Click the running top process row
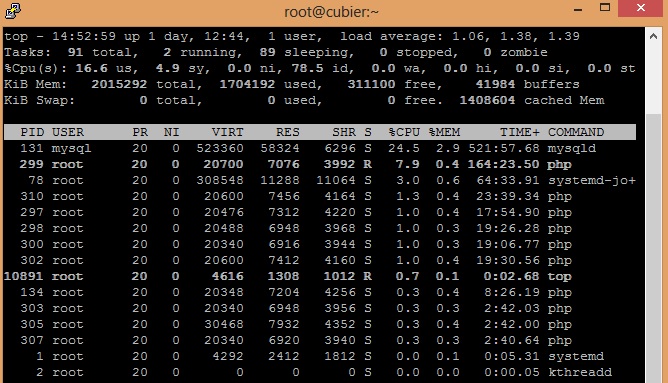 pos(320,276)
